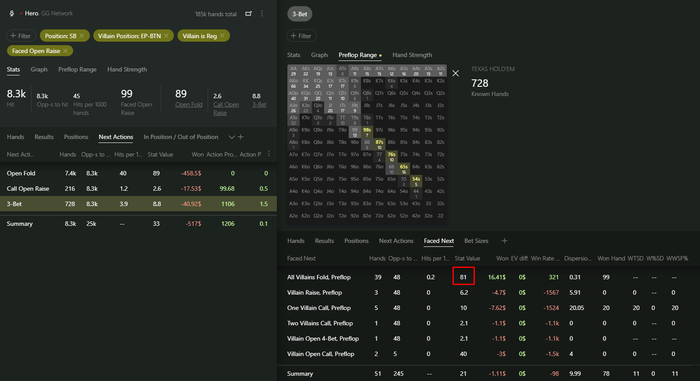The height and width of the screenshot is (381, 700).
Task: Click the Open Fold stat link
Action: 188,105
